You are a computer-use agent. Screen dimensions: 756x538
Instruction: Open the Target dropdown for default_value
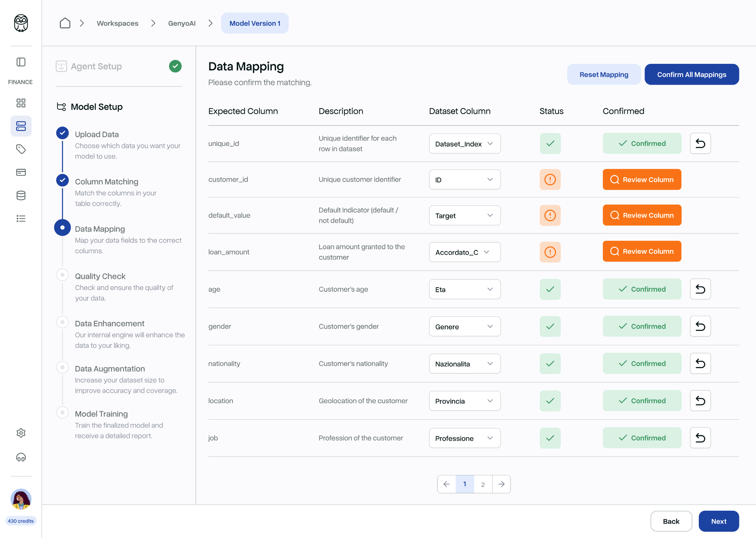464,215
